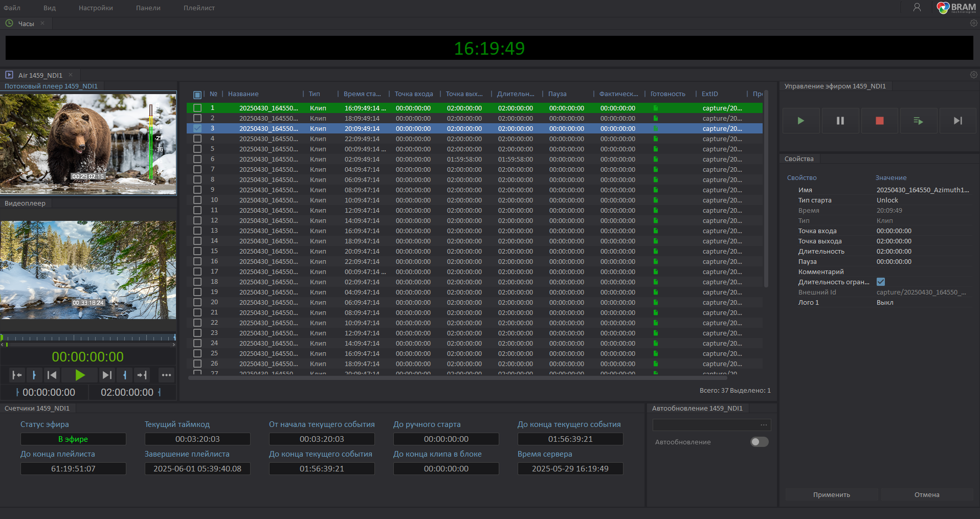The image size is (980, 519).
Task: Open the autoupdate path ellipsis field
Action: click(x=711, y=425)
